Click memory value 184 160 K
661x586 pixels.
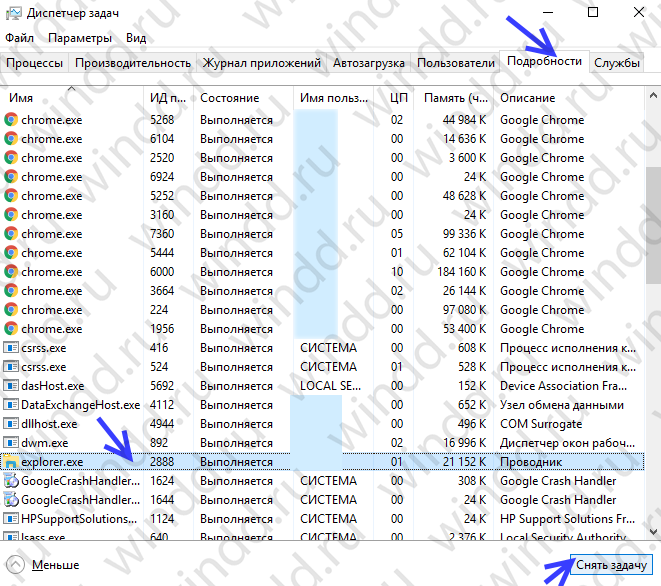coord(462,272)
